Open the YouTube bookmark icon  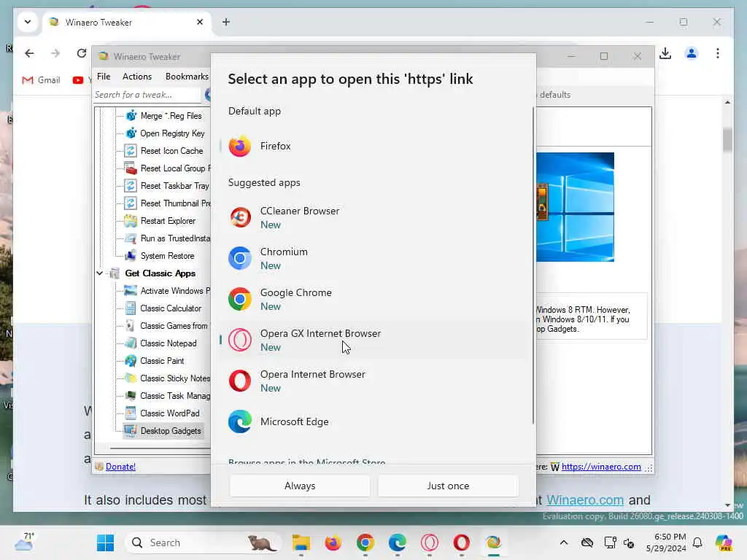click(77, 80)
